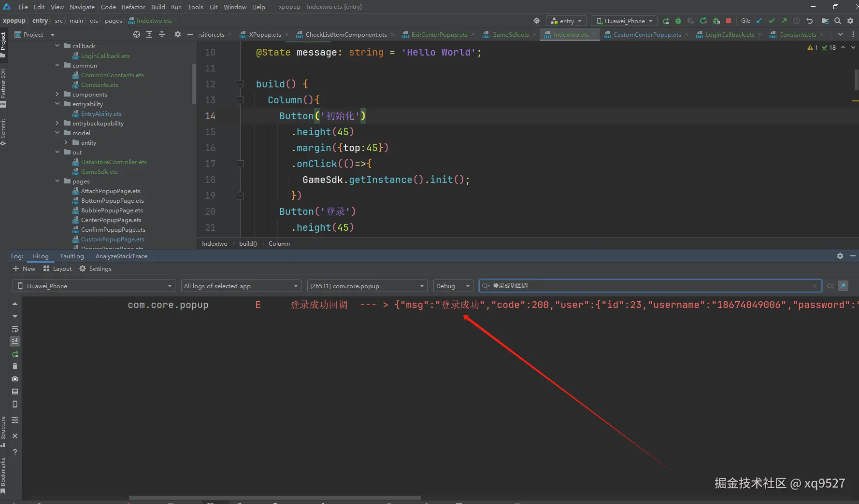859x504 pixels.
Task: Toggle scroll to end in log
Action: point(15,341)
